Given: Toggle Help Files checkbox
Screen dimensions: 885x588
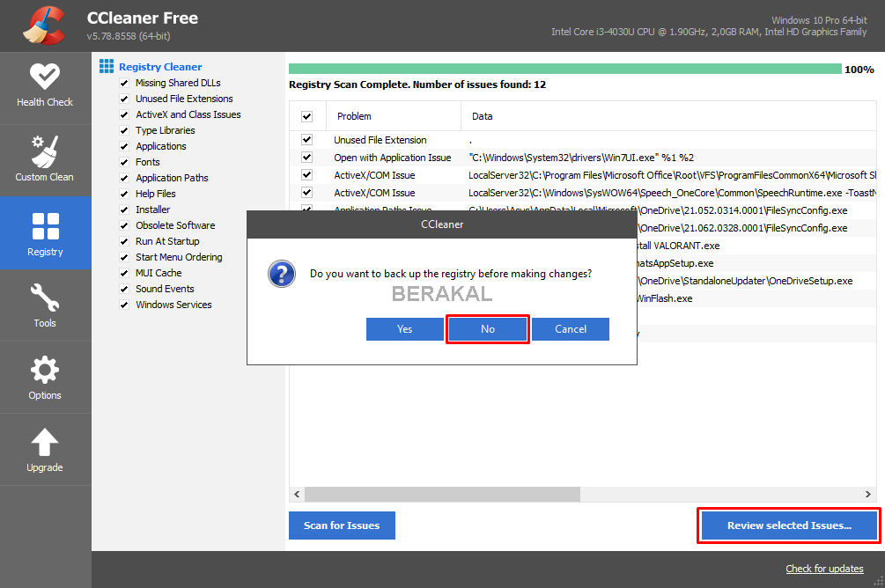Looking at the screenshot, I should pyautogui.click(x=124, y=194).
